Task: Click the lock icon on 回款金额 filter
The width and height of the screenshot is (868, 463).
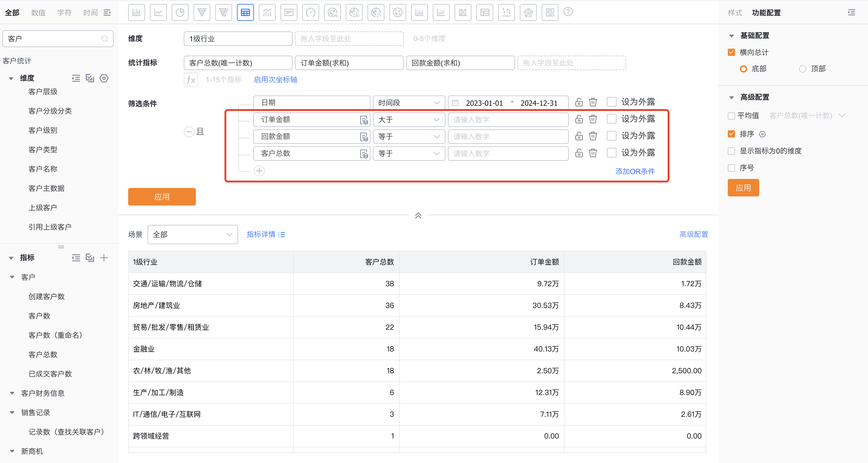Action: coord(579,136)
